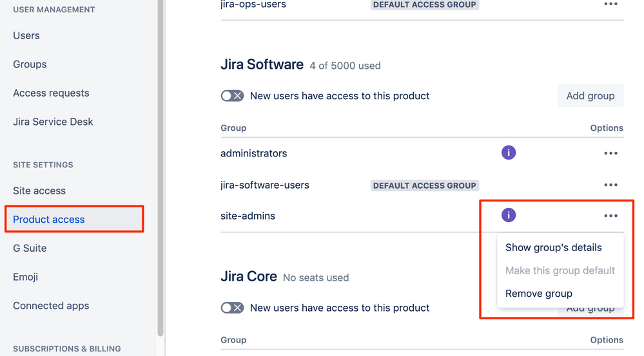Open Users in the sidebar

coord(26,35)
